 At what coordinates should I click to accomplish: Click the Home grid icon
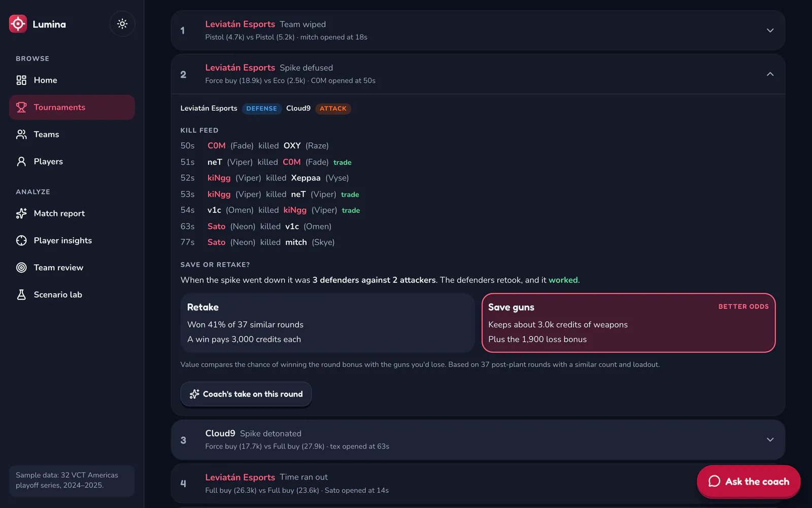(21, 80)
